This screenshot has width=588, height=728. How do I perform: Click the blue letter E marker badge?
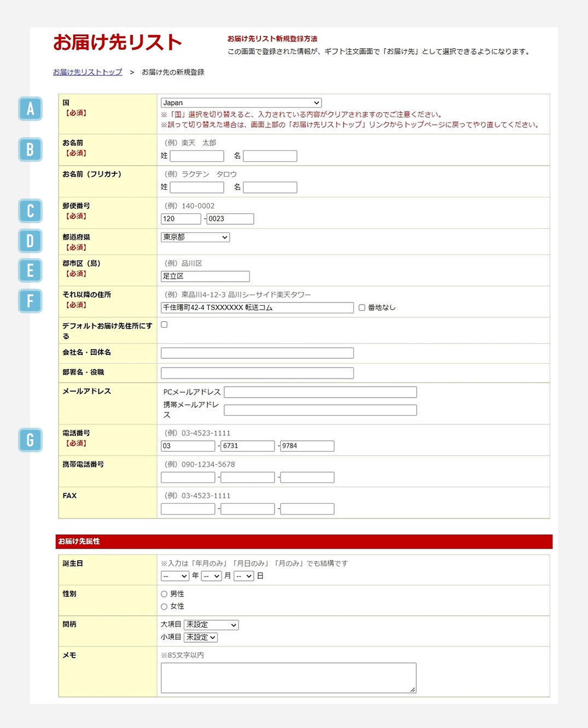tap(30, 270)
